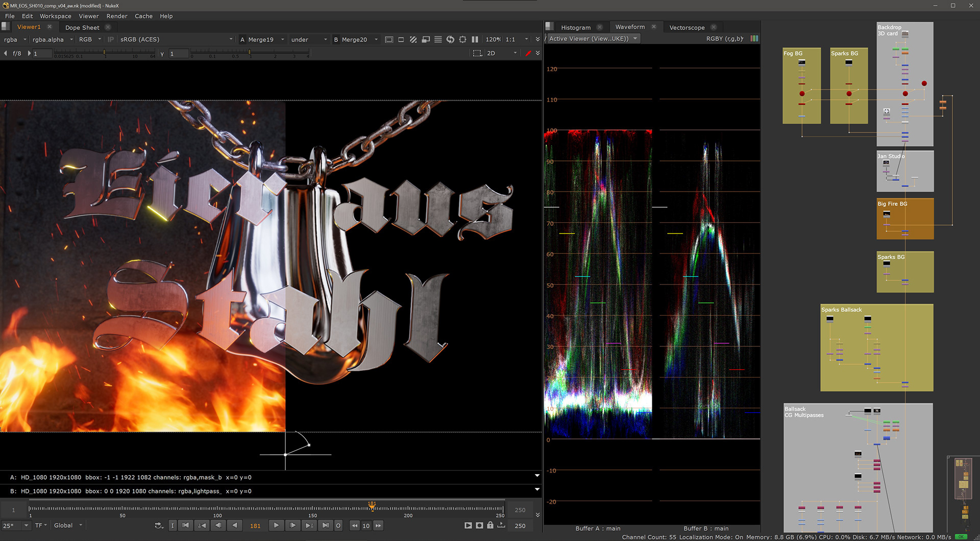Screen dimensions: 980x541
Task: Adjust the viewer gamma slider
Action: point(250,53)
